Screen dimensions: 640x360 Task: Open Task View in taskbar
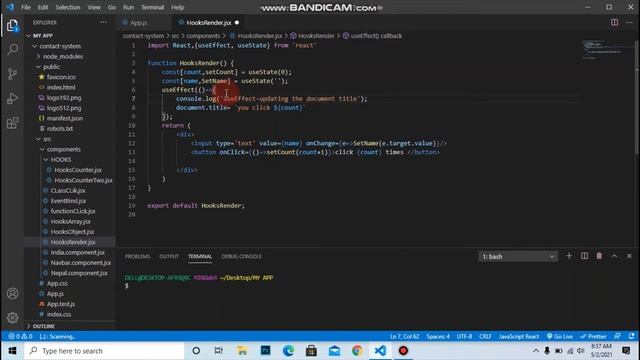click(219, 351)
